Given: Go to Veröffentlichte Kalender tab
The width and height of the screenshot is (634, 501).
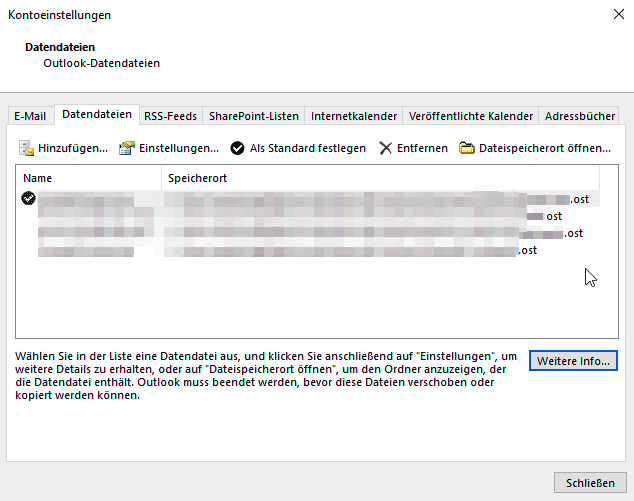Looking at the screenshot, I should (x=471, y=116).
